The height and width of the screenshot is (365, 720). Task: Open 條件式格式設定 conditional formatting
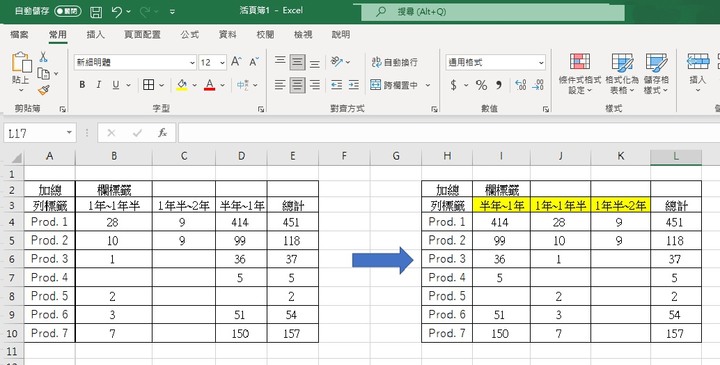[x=579, y=73]
